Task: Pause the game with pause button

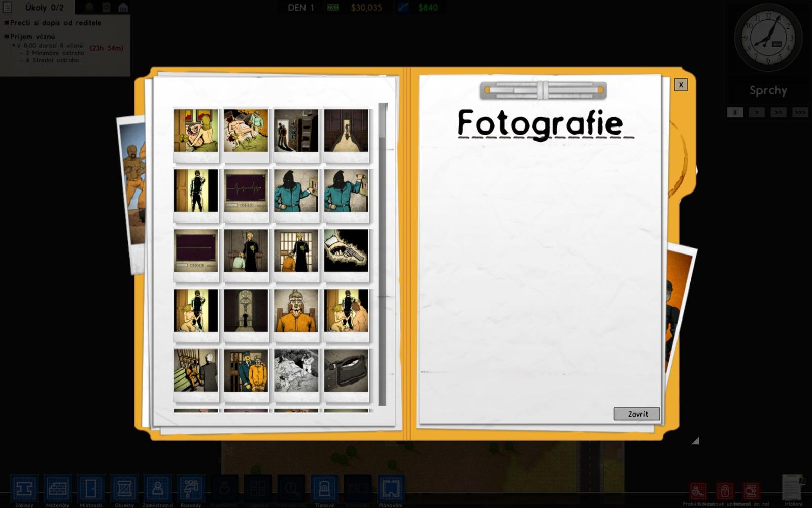Action: coord(734,112)
